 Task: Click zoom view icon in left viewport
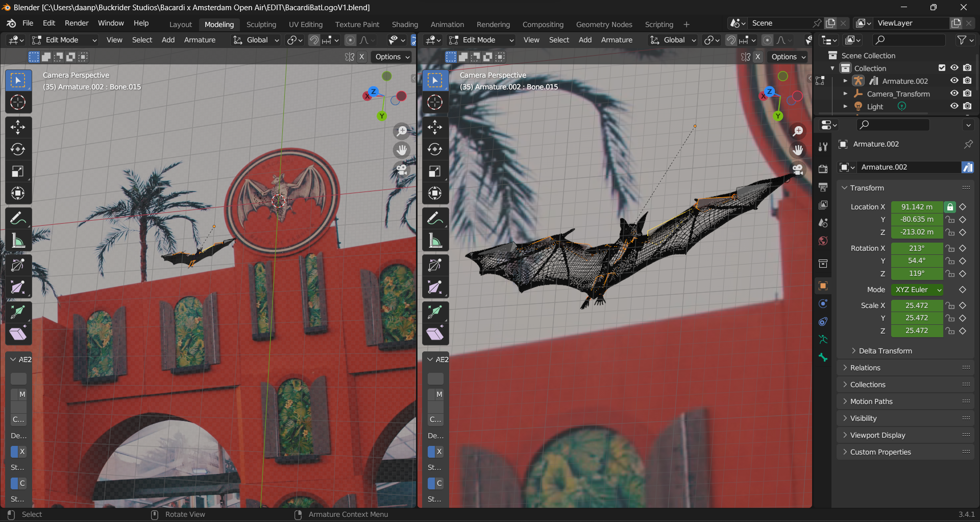[x=402, y=131]
